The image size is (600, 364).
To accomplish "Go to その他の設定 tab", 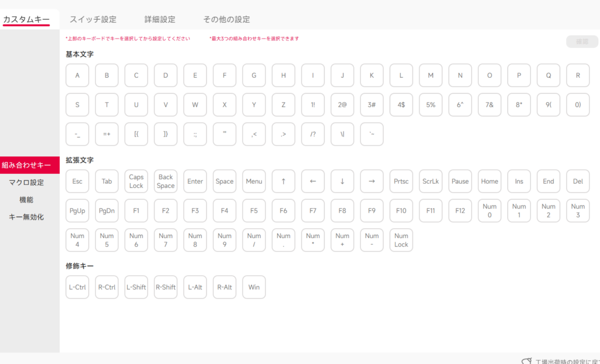I will pyautogui.click(x=226, y=19).
